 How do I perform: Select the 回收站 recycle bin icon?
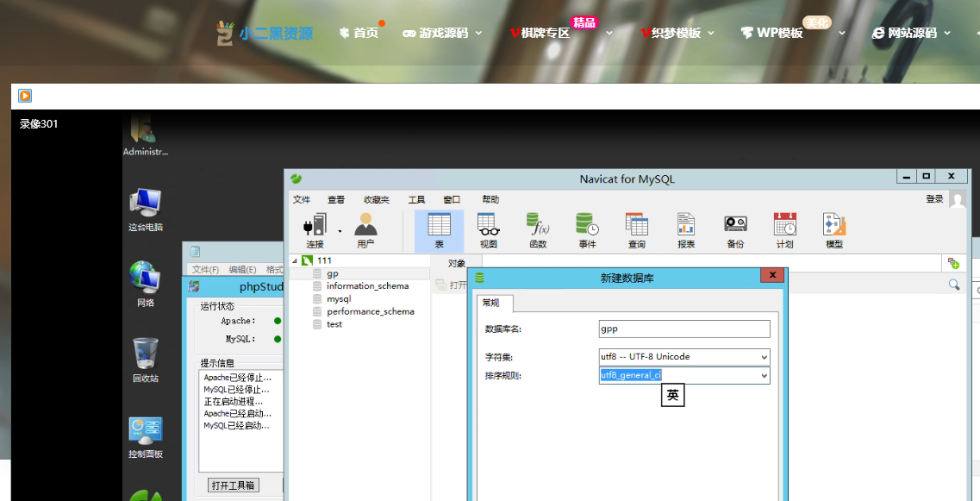click(x=146, y=361)
